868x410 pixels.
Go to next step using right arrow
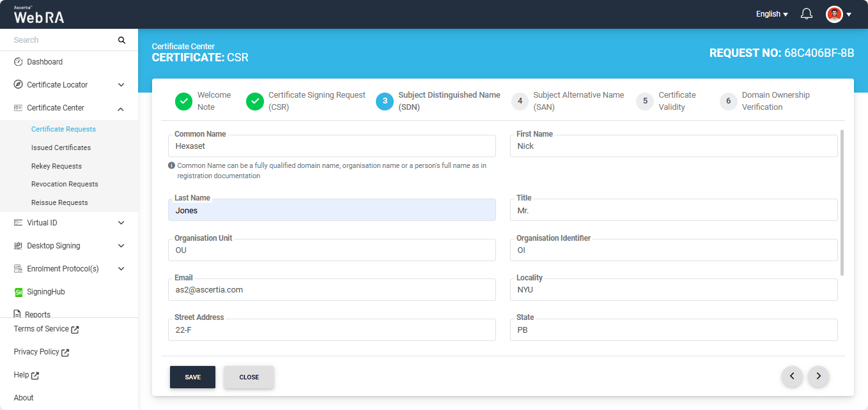point(818,377)
